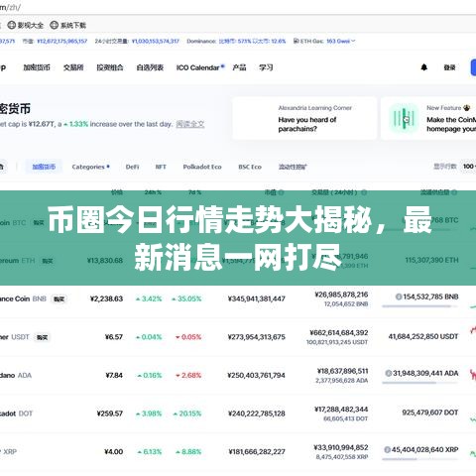Open the 显示行数 100 rows dropdown
The width and height of the screenshot is (476, 476).
[x=469, y=167]
